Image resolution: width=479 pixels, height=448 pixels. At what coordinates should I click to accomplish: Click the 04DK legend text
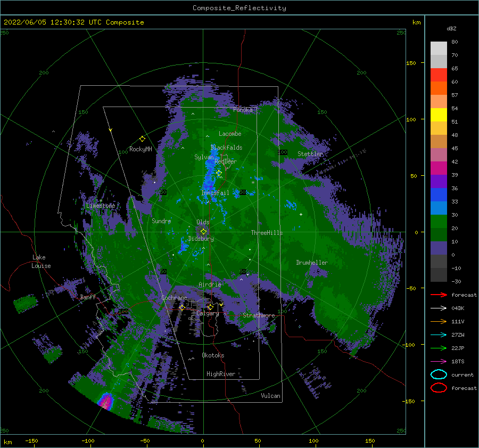[x=458, y=308]
